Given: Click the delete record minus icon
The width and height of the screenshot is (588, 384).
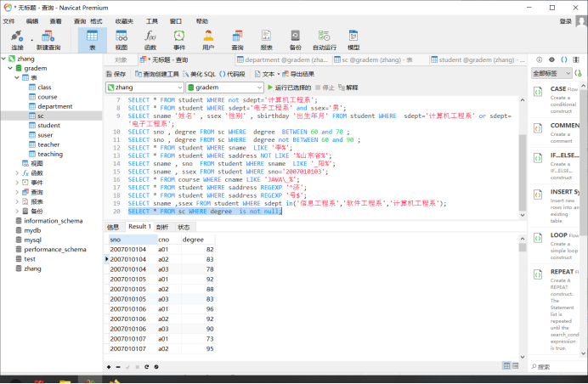Looking at the screenshot, I should 118,367.
